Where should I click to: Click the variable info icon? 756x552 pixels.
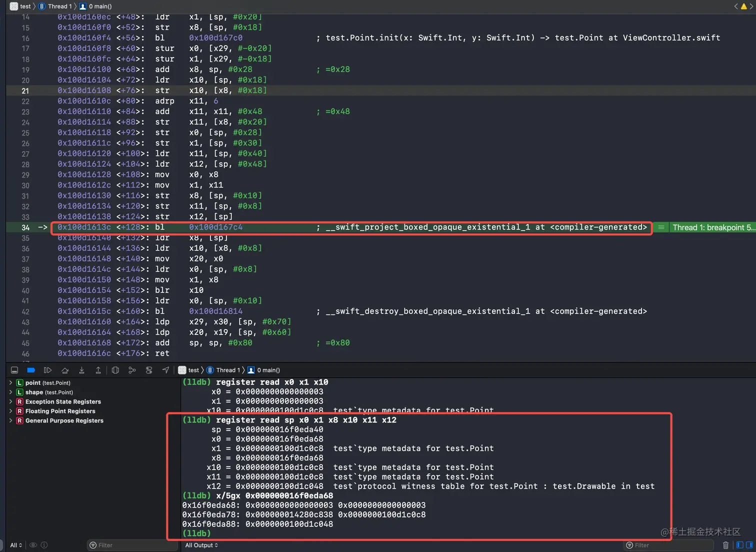pyautogui.click(x=44, y=545)
